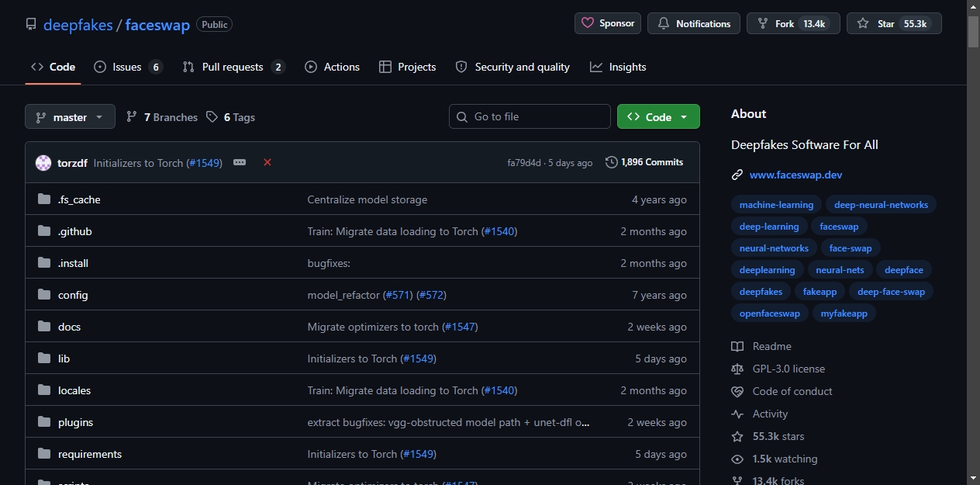Select openfaceswap topic tag
Viewport: 980px width, 485px height.
(x=769, y=314)
